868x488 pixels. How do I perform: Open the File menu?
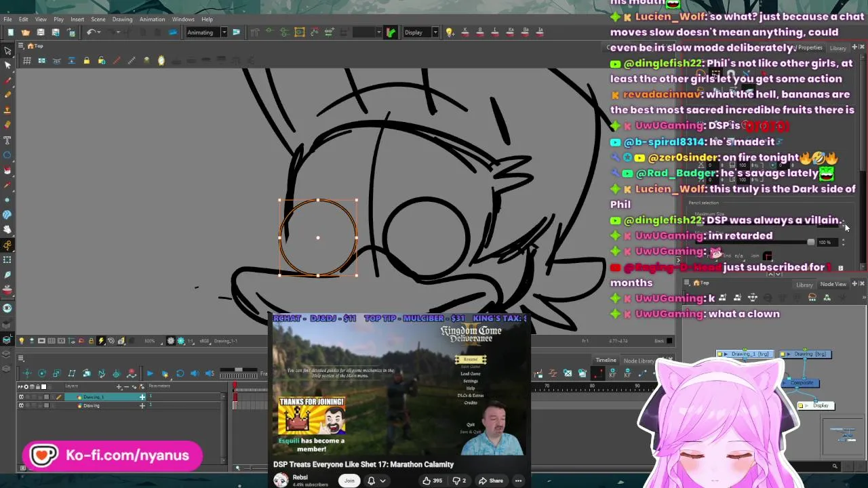[x=7, y=19]
